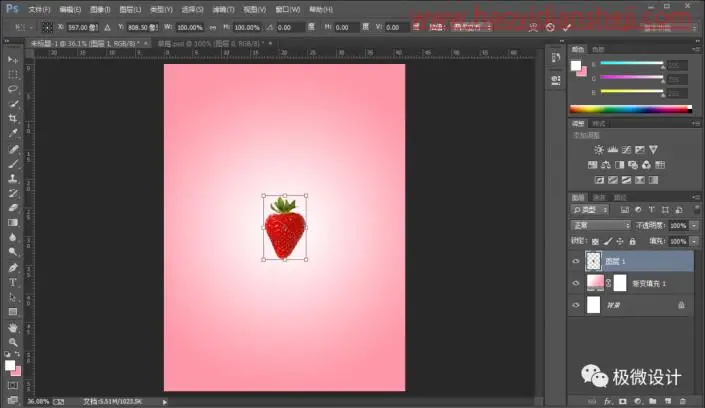The image size is (705, 408).
Task: Select the Pen tool
Action: point(13,268)
